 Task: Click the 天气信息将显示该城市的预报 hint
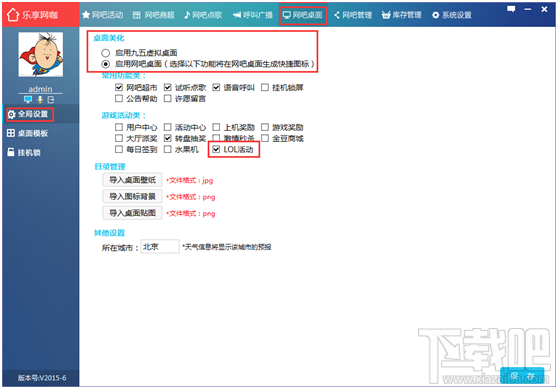tap(227, 247)
